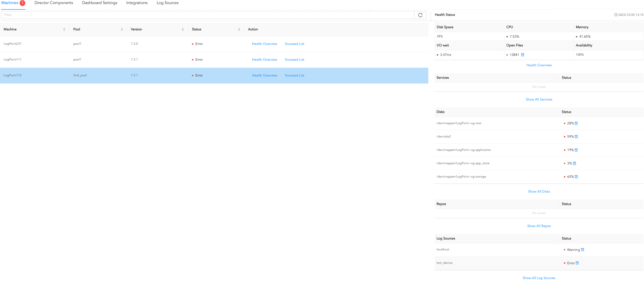Screen dimensions: 644x290
Task: Snooze the /dev/mapper/LogPoint--vg-application alert
Action: pyautogui.click(x=577, y=150)
